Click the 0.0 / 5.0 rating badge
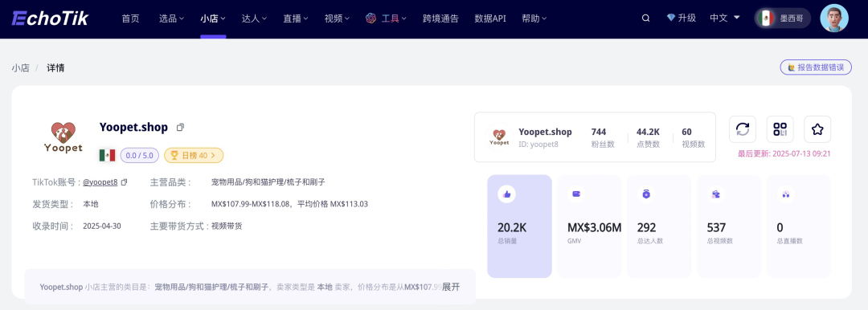This screenshot has height=310, width=868. pos(140,155)
